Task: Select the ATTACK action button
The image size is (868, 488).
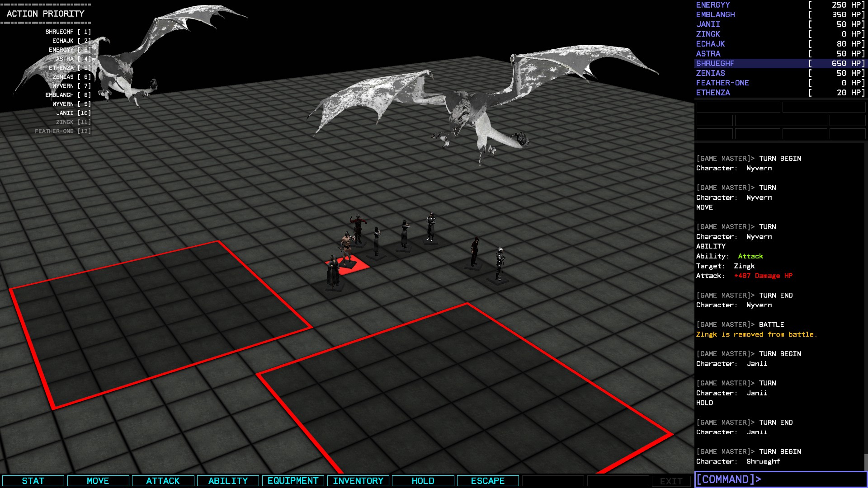Action: pyautogui.click(x=163, y=481)
